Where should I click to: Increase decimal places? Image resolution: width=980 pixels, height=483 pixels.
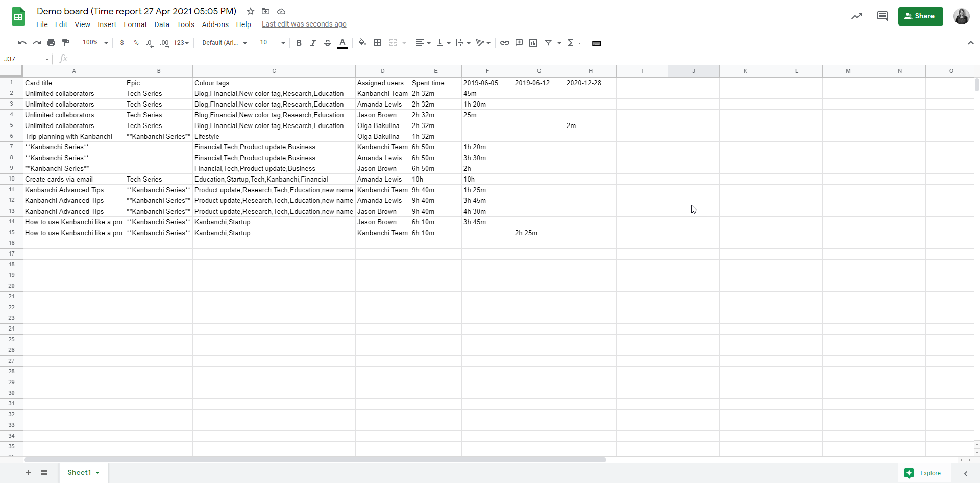point(164,43)
